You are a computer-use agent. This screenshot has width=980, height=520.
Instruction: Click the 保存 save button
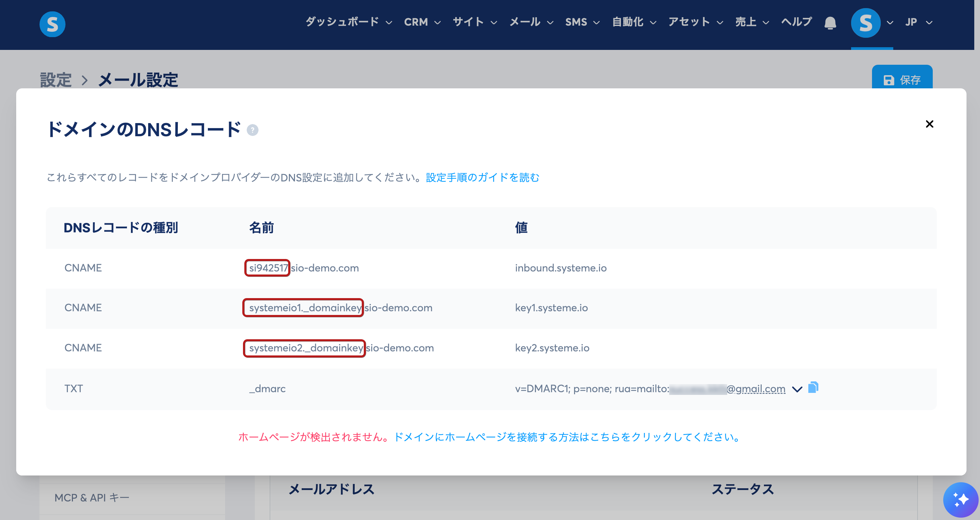click(x=902, y=79)
